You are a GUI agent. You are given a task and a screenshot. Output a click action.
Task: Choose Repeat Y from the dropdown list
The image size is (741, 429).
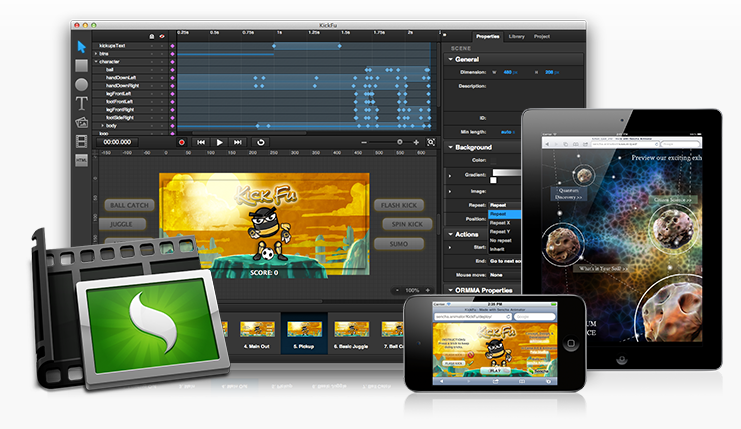point(505,232)
